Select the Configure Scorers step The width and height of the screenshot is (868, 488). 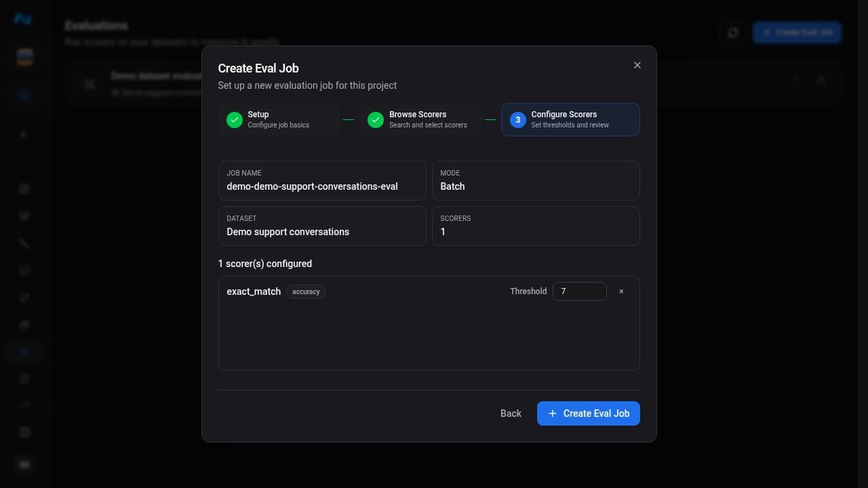(x=570, y=119)
